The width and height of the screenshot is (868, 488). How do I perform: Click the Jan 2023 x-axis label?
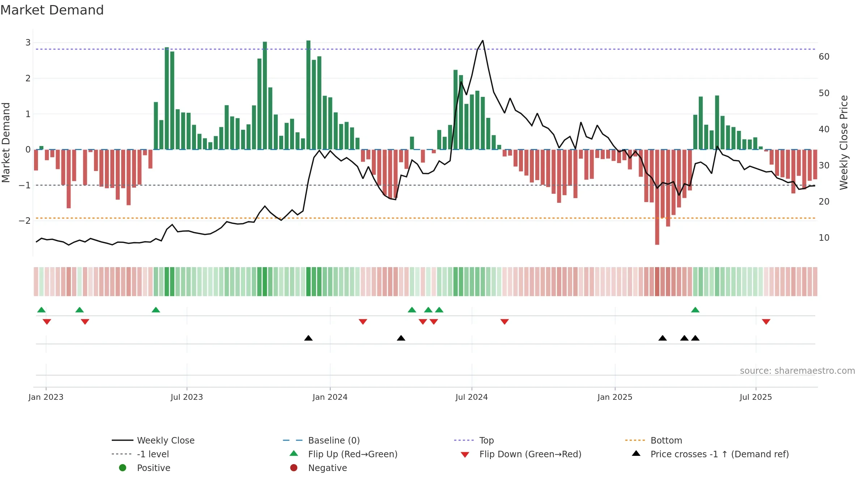(46, 397)
